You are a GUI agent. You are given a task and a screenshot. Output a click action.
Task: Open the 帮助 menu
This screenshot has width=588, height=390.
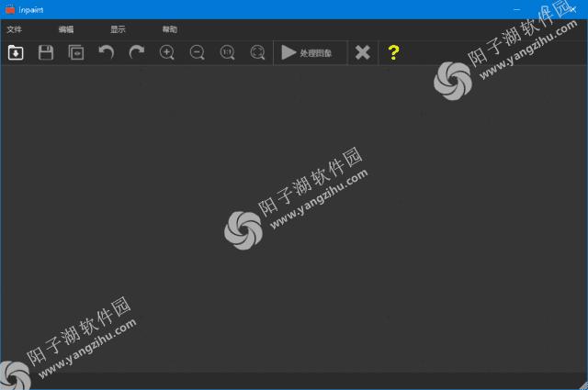click(x=169, y=29)
